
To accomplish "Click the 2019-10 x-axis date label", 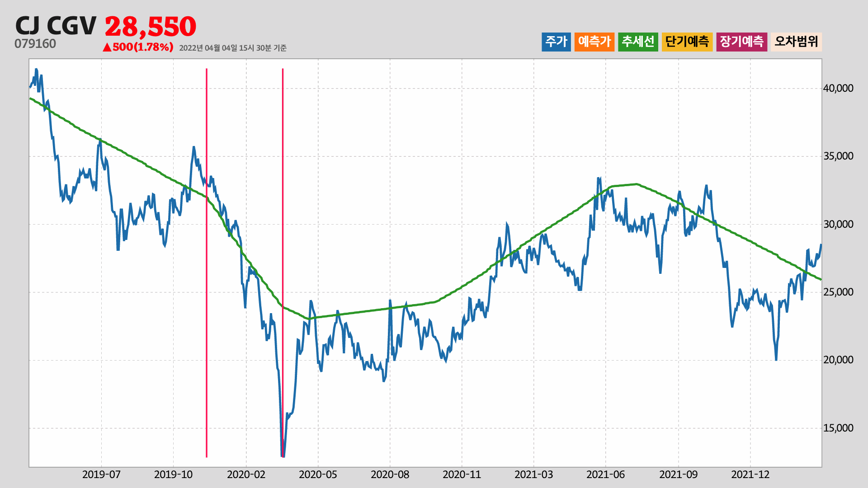I will (173, 475).
